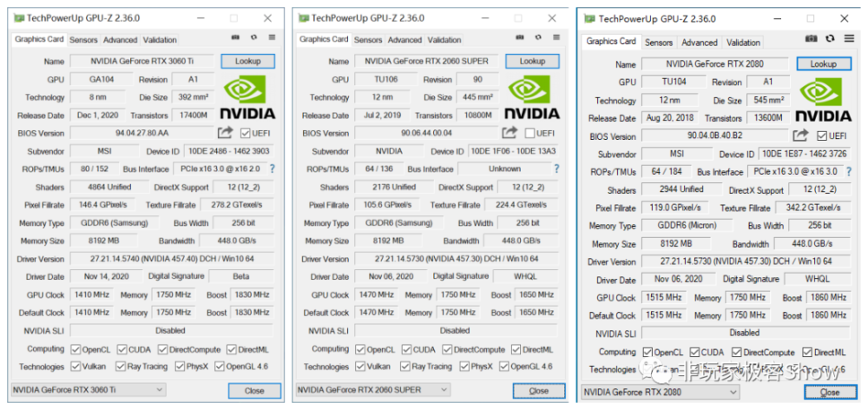868x410 pixels.
Task: Toggle UEFI checkbox in RTX 2060 SUPER window
Action: click(529, 133)
